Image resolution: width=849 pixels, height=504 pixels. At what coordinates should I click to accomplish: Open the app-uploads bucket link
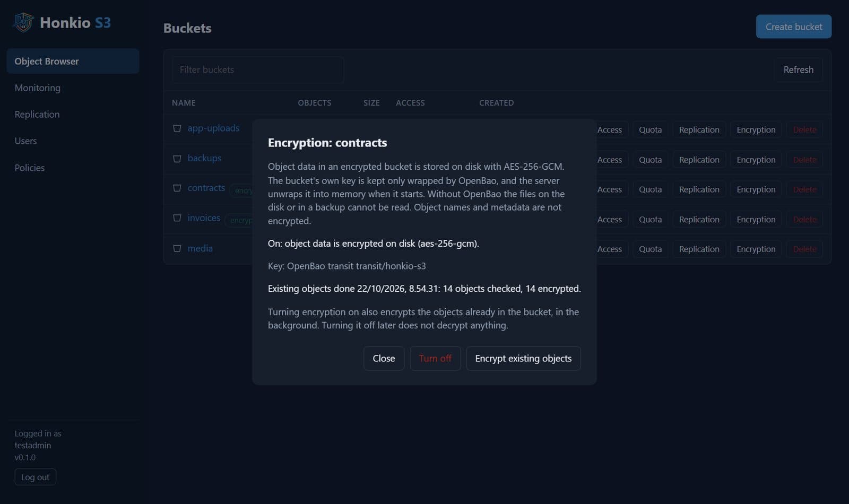[213, 128]
